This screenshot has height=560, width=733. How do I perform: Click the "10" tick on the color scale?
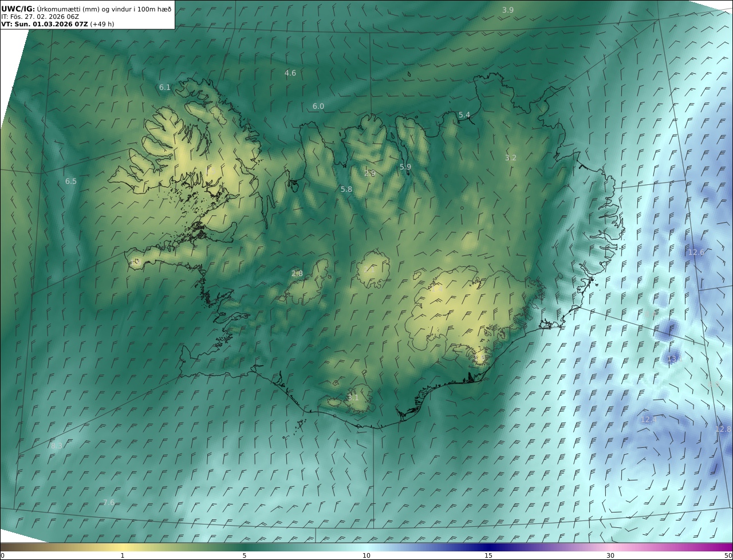point(366,555)
